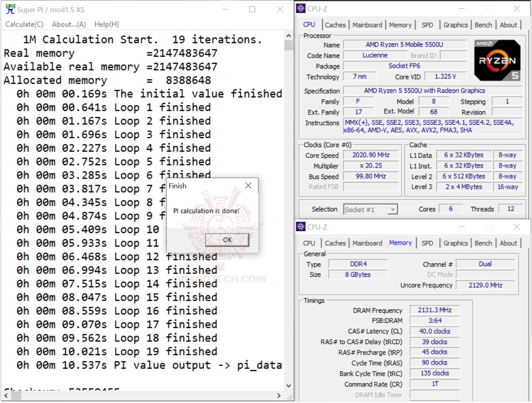Click the Super PI vertical scrollbar thumb
Viewport: 532px width, 403px height.
(289, 45)
